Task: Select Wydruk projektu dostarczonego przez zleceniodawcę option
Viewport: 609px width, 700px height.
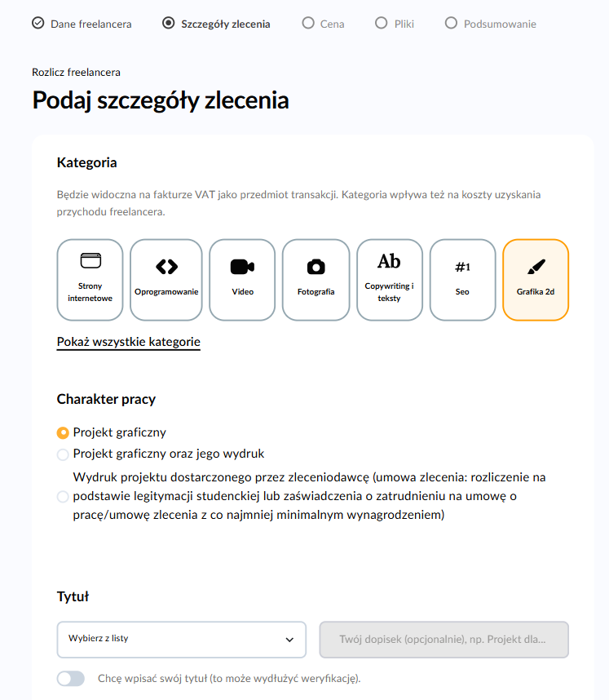Action: pyautogui.click(x=63, y=497)
